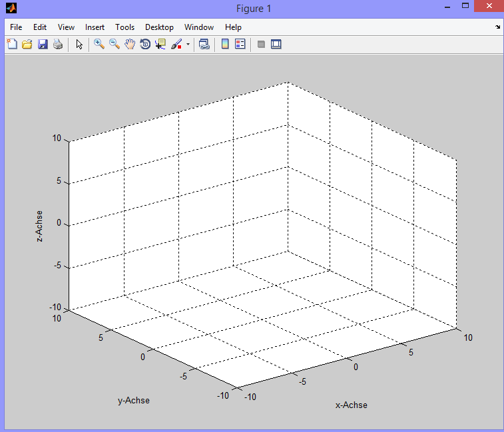Screen dimensions: 504x432
Task: Select the Zoom In magnifier tool
Action: pos(99,45)
